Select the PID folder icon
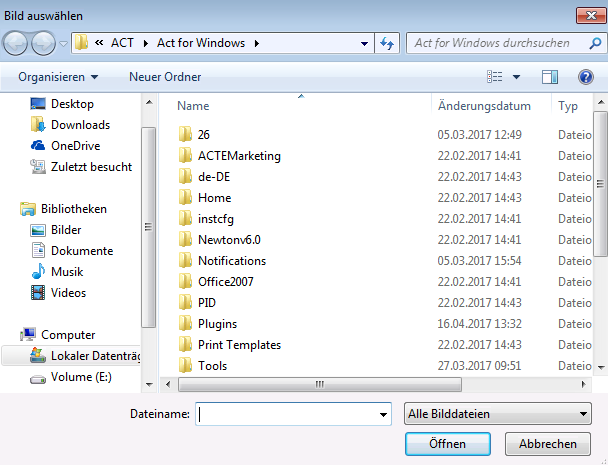608x465 pixels. (x=185, y=303)
